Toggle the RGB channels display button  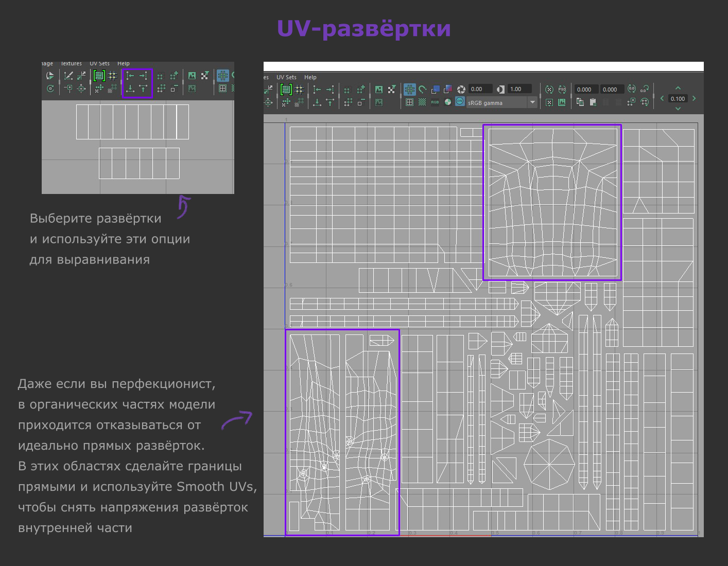click(435, 102)
